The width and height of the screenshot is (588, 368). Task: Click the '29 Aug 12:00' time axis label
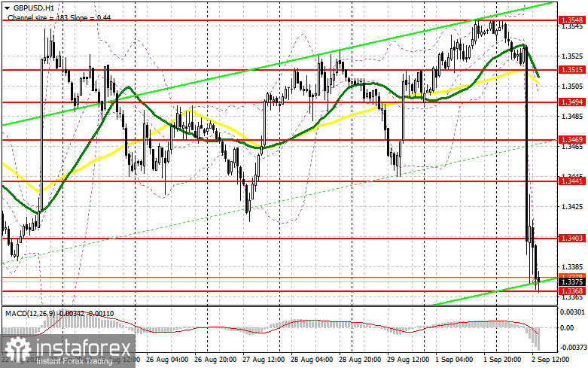(x=408, y=360)
